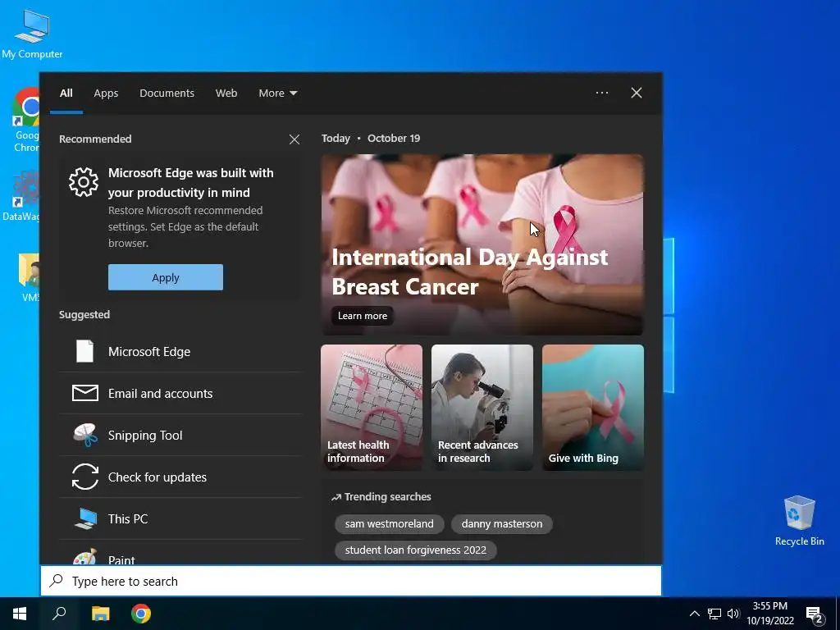Search student loan forgiveness 2022 chip
840x630 pixels.
[x=416, y=550]
